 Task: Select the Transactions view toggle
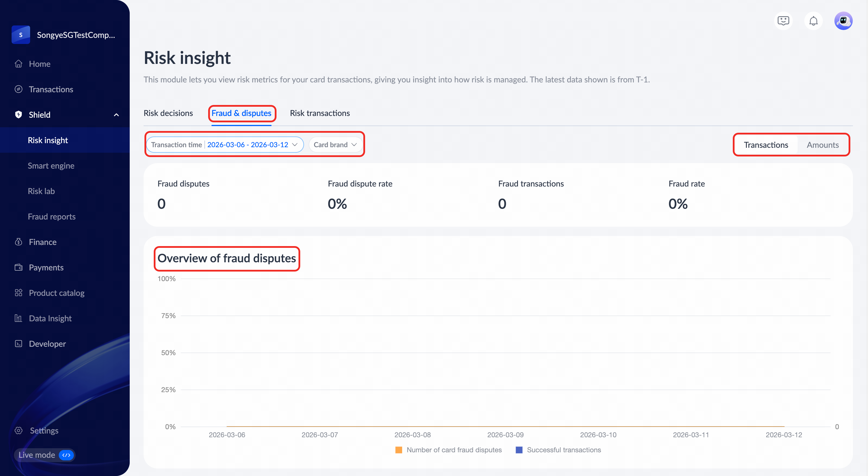click(x=766, y=145)
